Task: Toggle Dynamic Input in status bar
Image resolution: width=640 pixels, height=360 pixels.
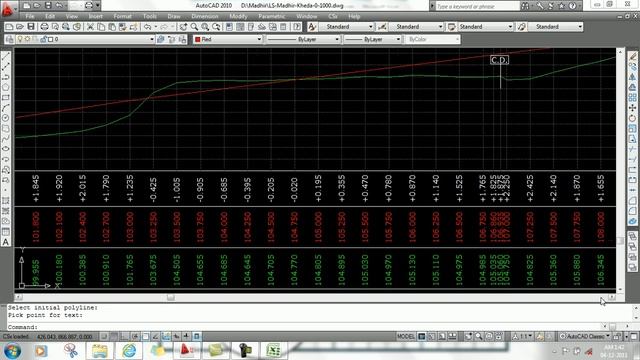Action: coord(176,336)
